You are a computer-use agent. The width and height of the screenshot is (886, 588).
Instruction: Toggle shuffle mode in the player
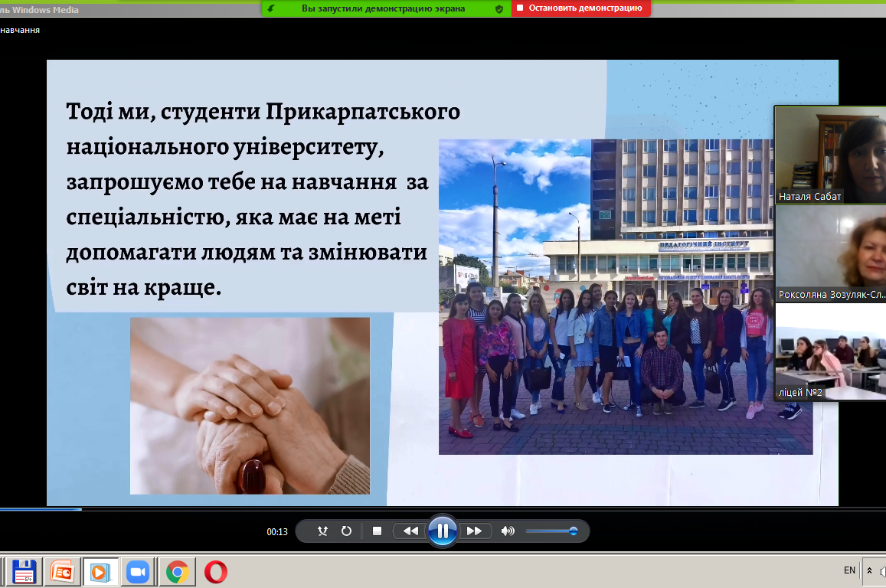click(x=322, y=531)
